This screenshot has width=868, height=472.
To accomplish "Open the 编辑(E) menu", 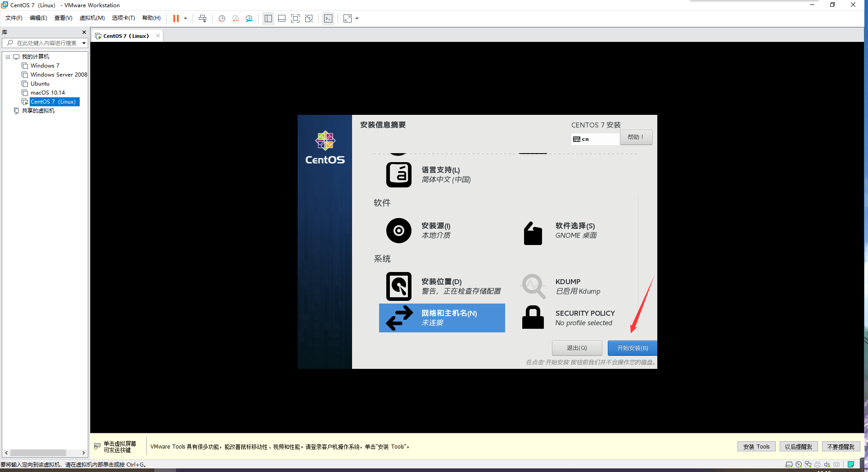I will coord(38,18).
